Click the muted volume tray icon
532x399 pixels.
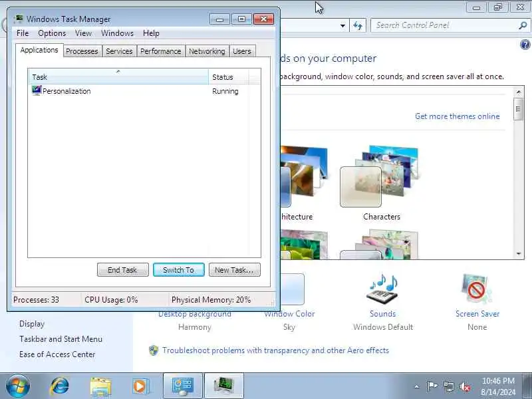(465, 386)
